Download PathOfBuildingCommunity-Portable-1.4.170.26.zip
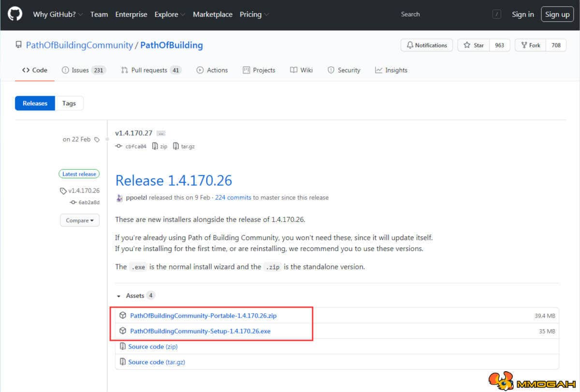This screenshot has width=580, height=392. [203, 316]
